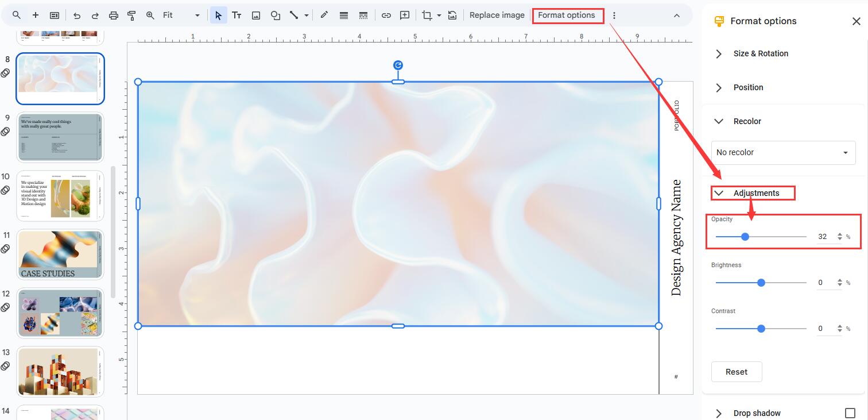
Task: Undo the last action
Action: [77, 16]
